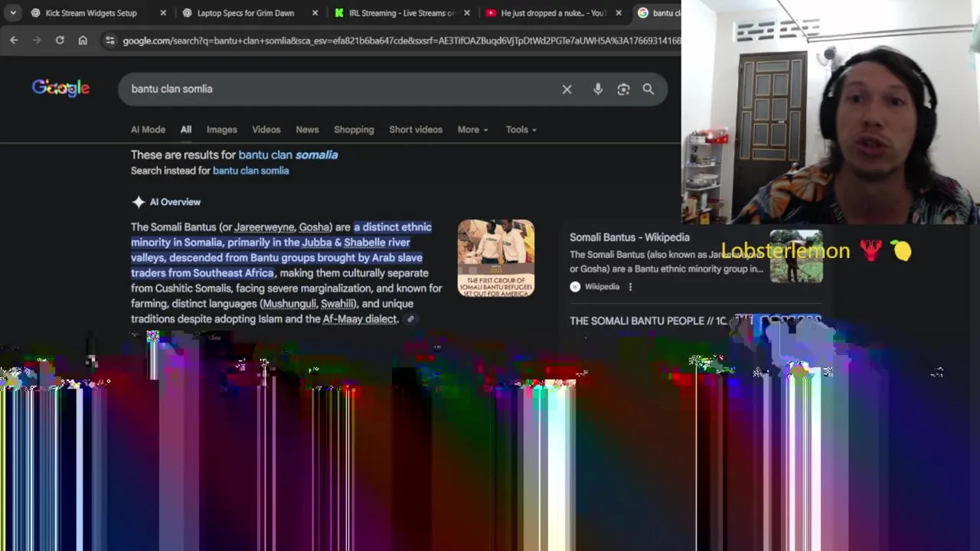Open Somali Bantus - Wikipedia source card title
This screenshot has width=980, height=551.
click(x=629, y=237)
